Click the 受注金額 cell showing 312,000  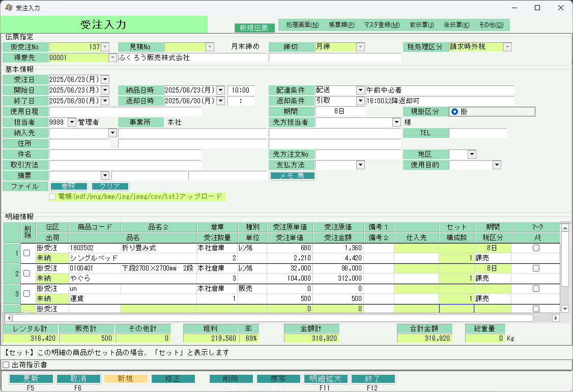tap(338, 279)
